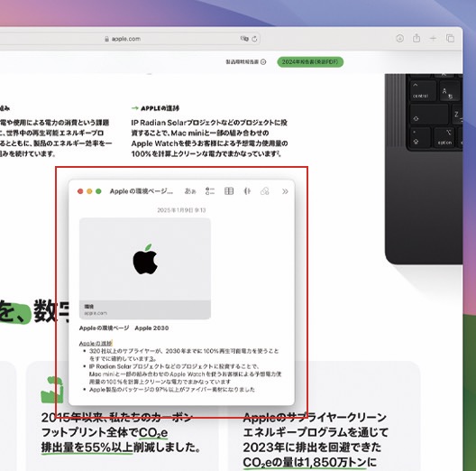
Task: Click the 'APPLEの進捗' heading on the webpage
Action: pyautogui.click(x=160, y=108)
